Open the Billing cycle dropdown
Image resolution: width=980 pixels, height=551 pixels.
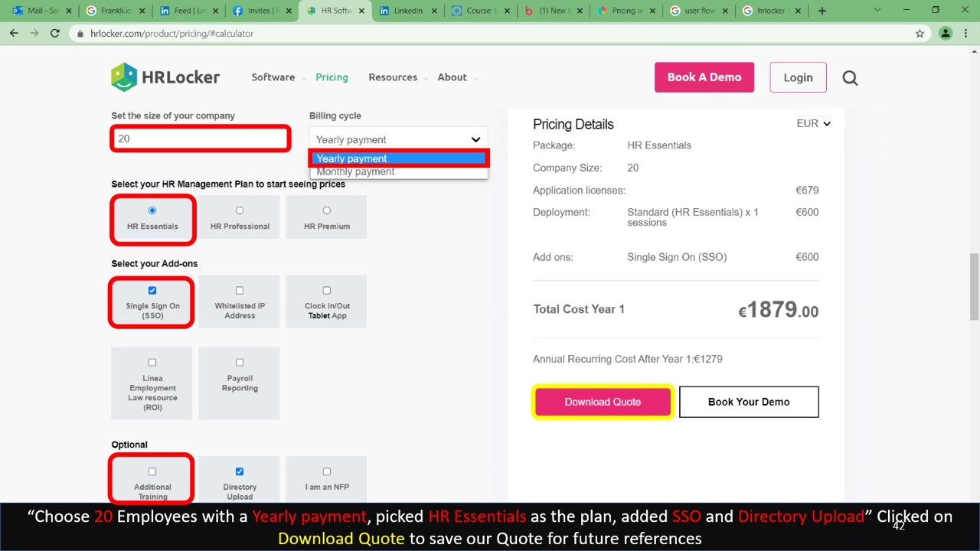398,139
